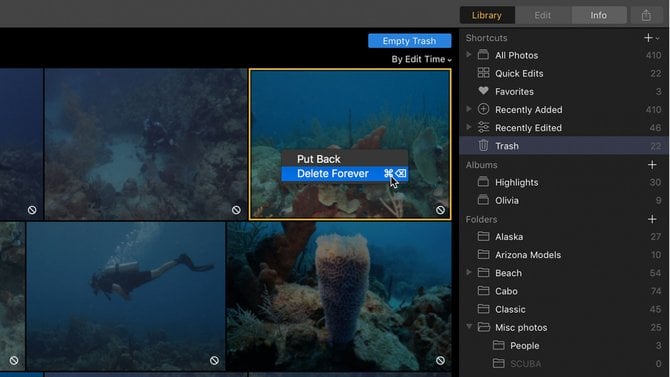Click the All Photos stack icon
The image size is (670, 377).
click(x=483, y=55)
